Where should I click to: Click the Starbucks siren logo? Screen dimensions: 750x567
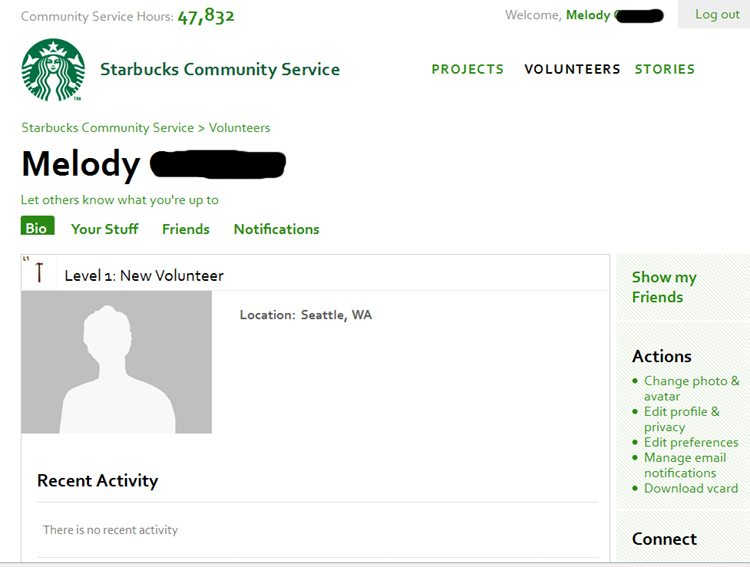coord(53,70)
